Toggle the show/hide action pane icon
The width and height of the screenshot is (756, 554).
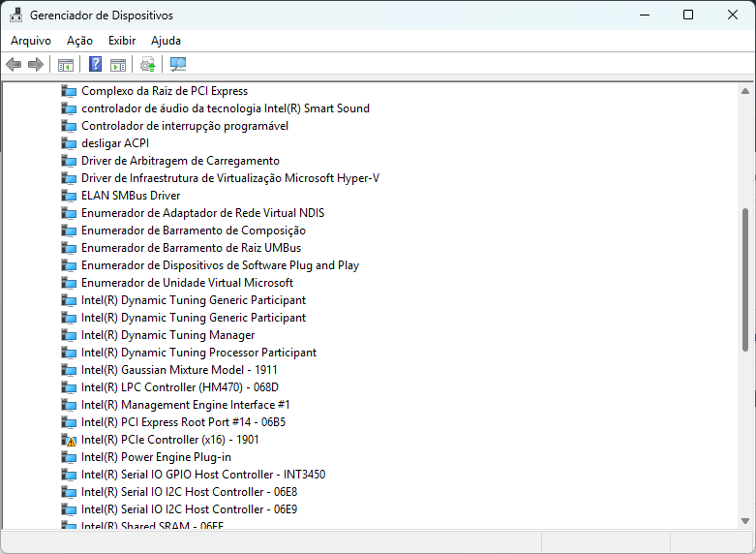(x=118, y=64)
